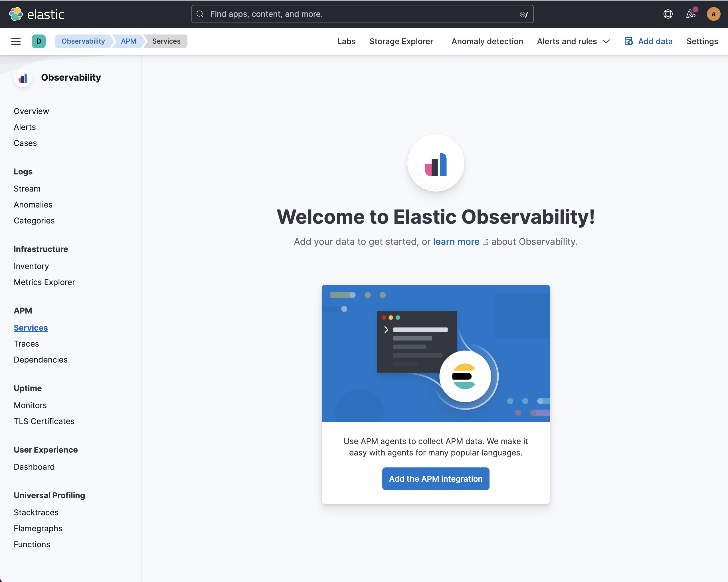
Task: Click the Observability sidebar logo icon
Action: (x=23, y=78)
